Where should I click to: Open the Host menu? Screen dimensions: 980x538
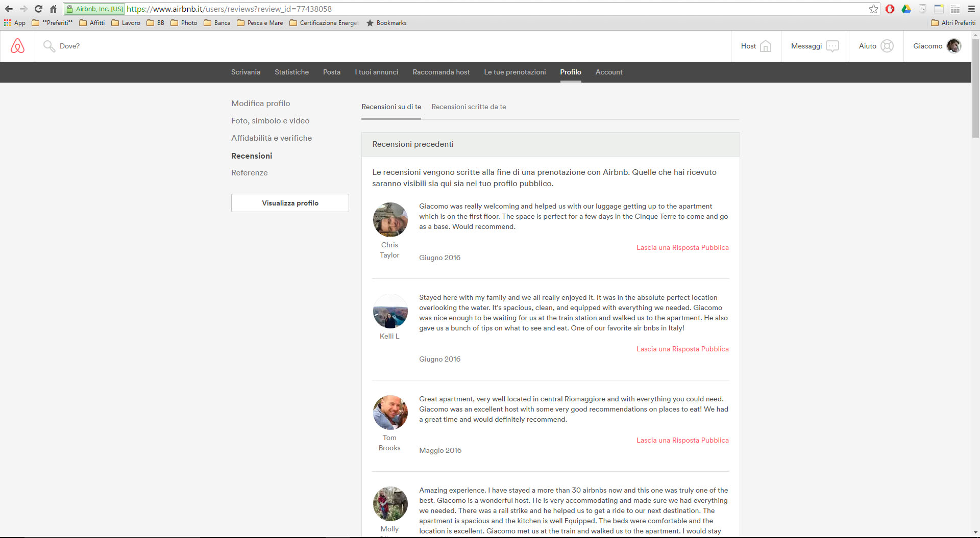[755, 46]
